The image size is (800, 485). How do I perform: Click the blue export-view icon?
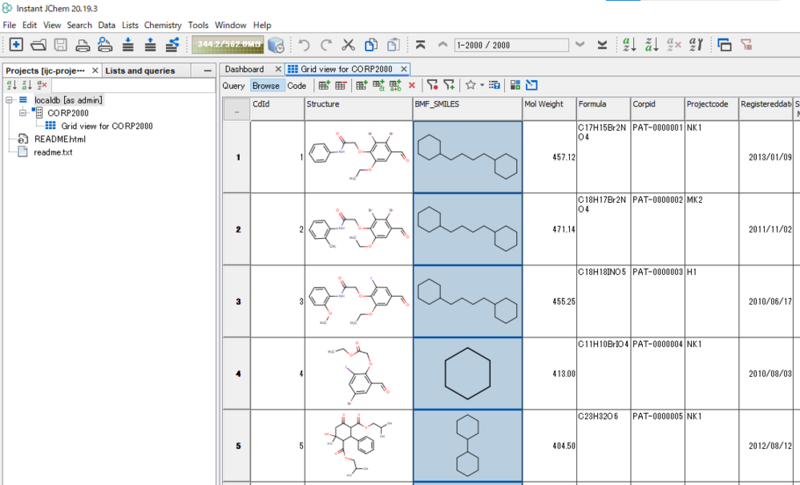[x=532, y=85]
